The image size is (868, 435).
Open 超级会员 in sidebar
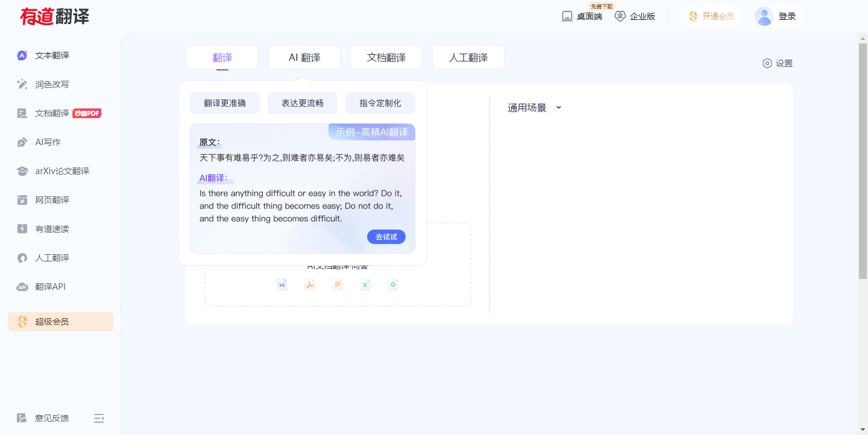(x=60, y=322)
